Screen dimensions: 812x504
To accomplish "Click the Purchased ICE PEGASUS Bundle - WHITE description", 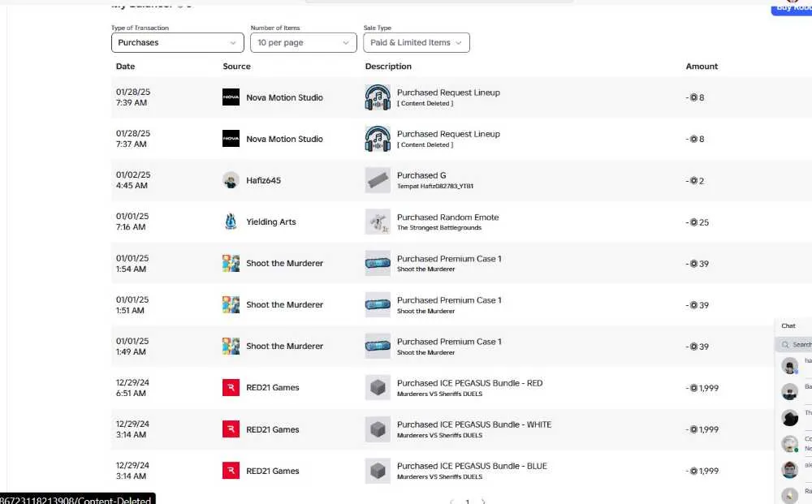I will [x=474, y=424].
